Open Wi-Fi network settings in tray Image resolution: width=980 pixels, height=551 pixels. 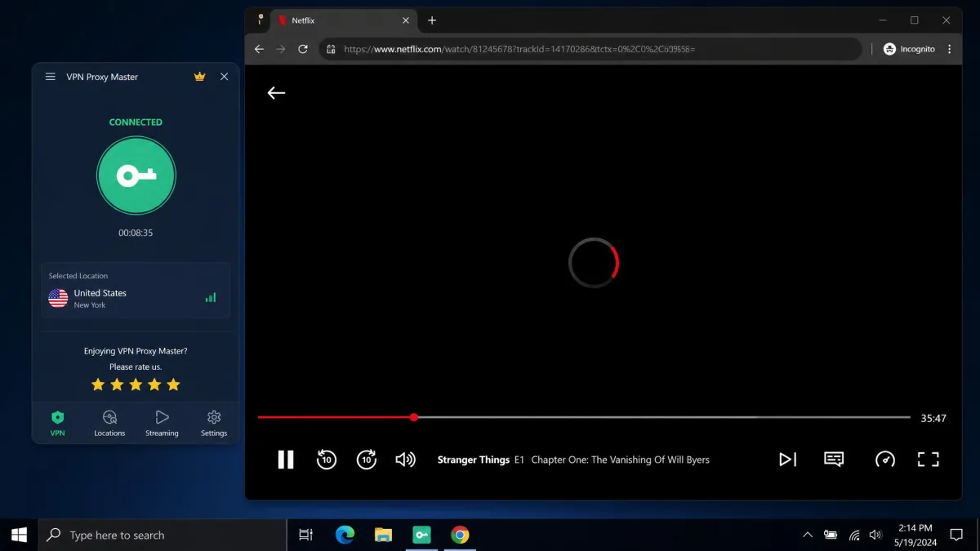coord(854,535)
